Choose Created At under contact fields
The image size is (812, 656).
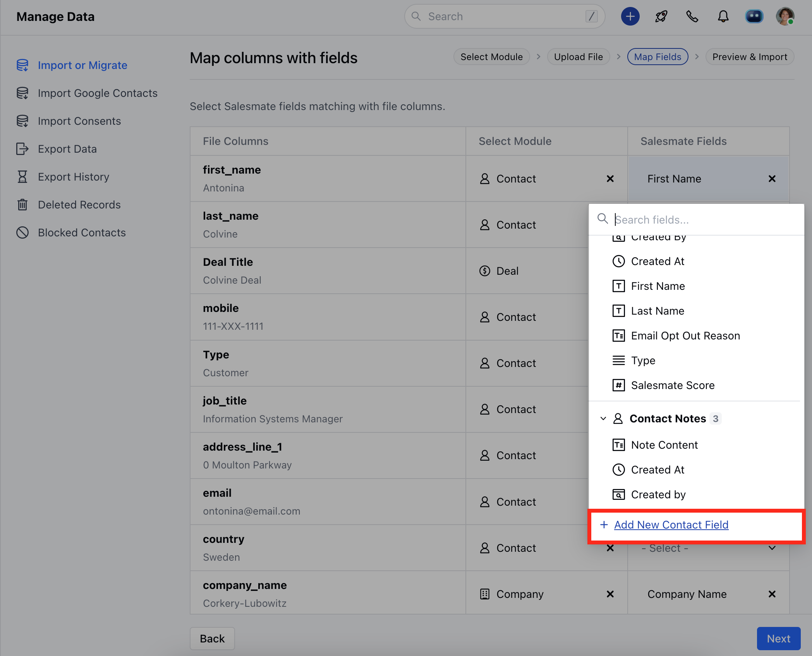point(657,261)
